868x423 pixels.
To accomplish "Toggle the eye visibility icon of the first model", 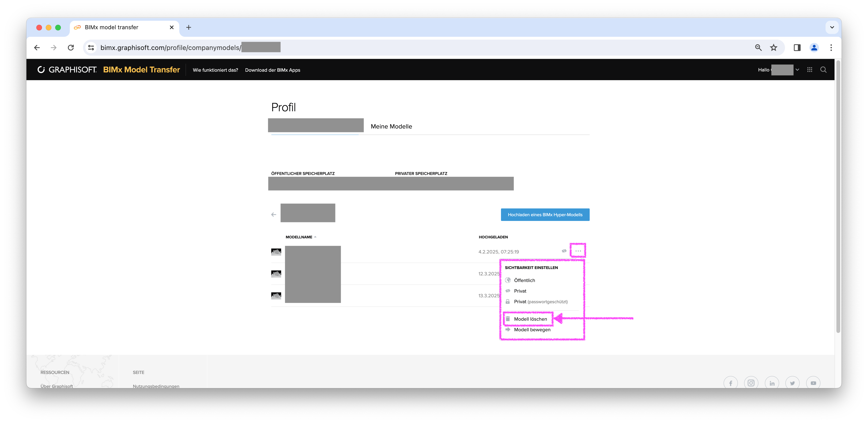I will 564,251.
